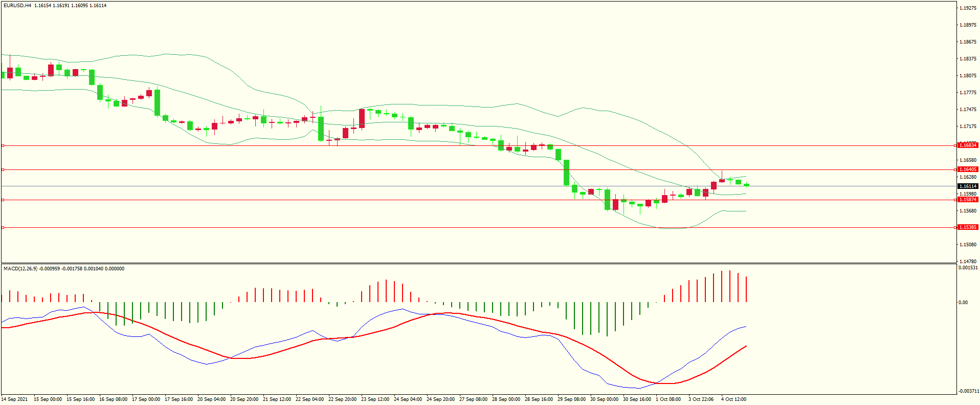Viewport: 980px width, 405px height.
Task: Select the red 1.16405 price level tag
Action: coord(968,169)
